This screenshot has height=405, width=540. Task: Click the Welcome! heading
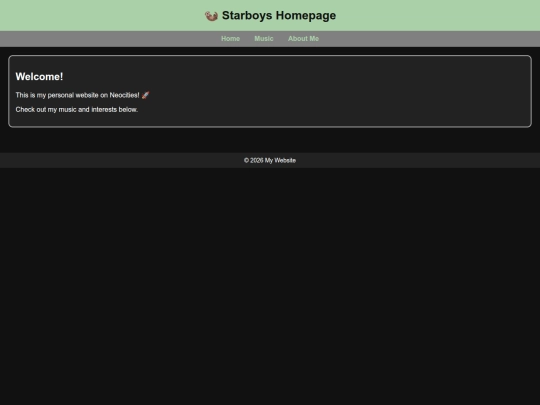click(39, 76)
